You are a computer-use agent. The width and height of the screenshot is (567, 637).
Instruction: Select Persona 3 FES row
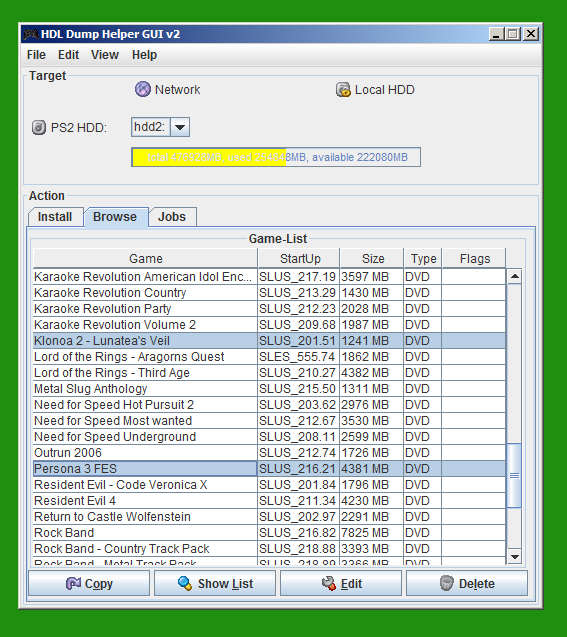(269, 468)
